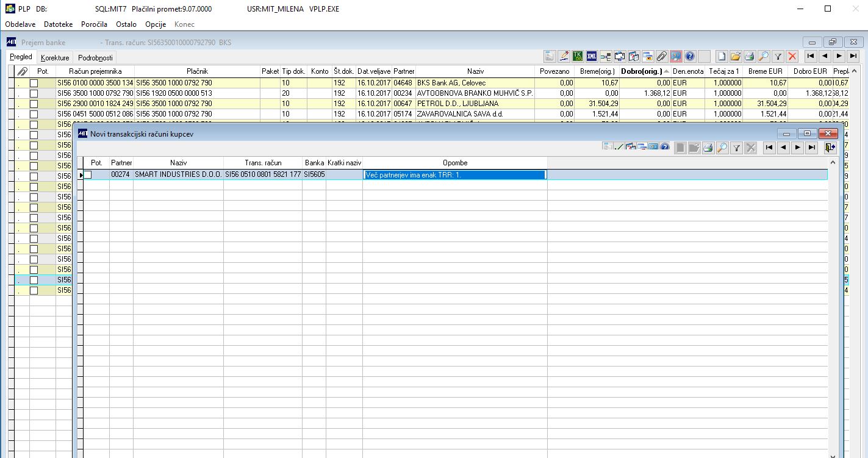Click the red X delete icon in Prejem banke toolbar
Image resolution: width=868 pixels, height=458 pixels.
pos(792,56)
